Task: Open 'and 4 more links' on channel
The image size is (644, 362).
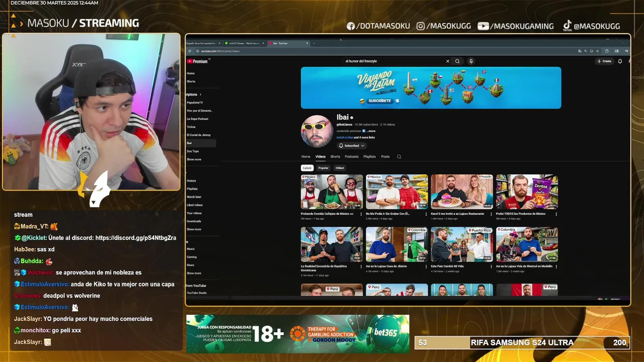Action: pyautogui.click(x=365, y=137)
